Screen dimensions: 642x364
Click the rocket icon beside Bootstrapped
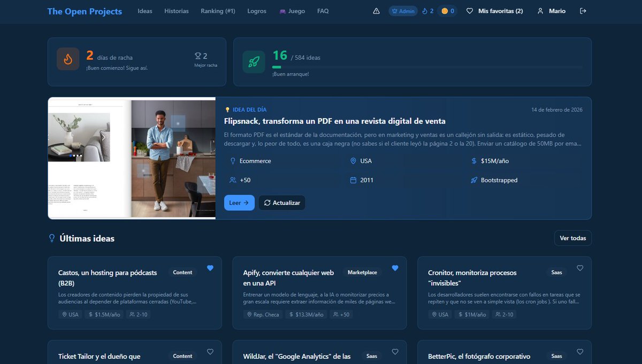click(474, 180)
